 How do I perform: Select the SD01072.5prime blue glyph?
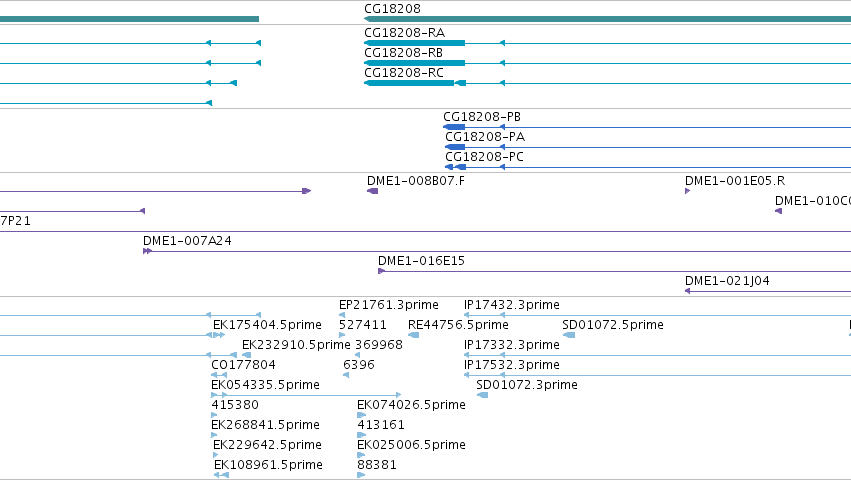(569, 335)
